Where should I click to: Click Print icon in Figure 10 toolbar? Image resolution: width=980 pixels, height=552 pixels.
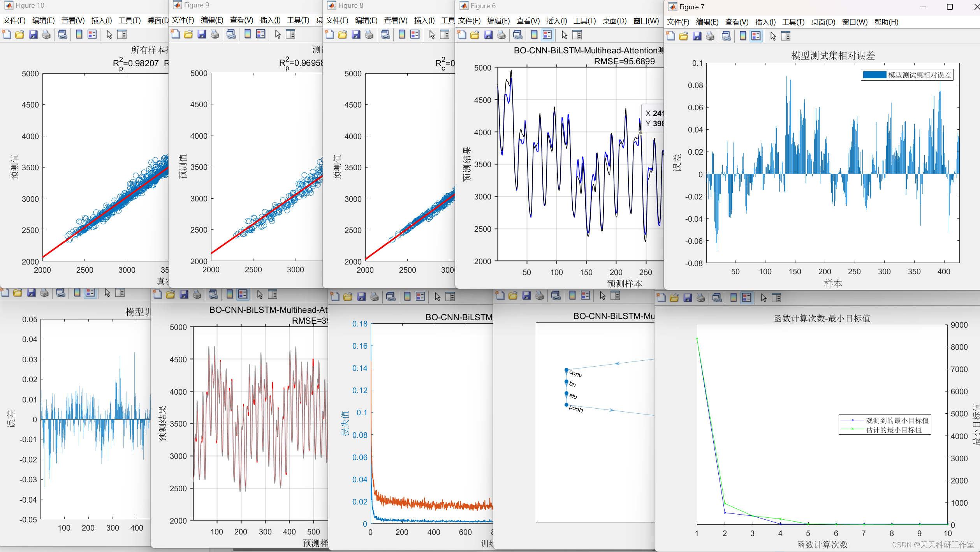click(x=46, y=34)
